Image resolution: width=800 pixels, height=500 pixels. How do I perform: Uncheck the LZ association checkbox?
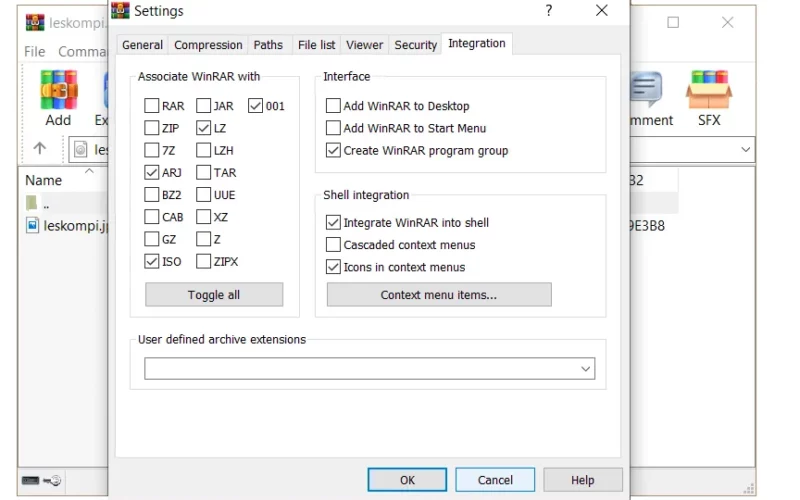(203, 128)
